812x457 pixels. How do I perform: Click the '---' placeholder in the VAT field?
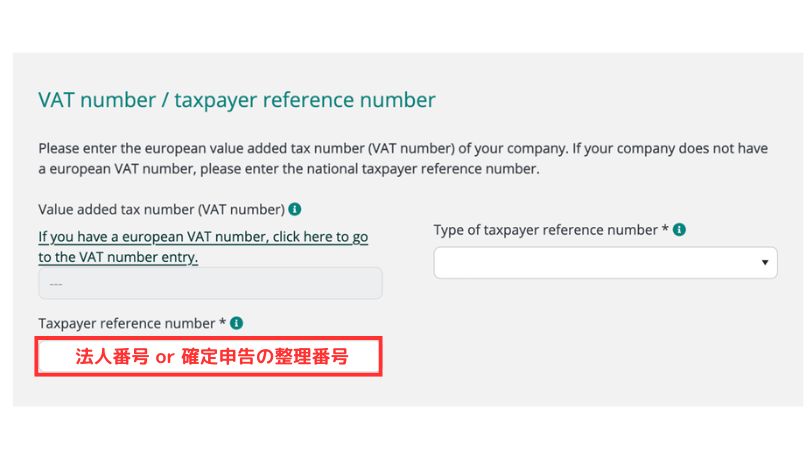coord(56,283)
